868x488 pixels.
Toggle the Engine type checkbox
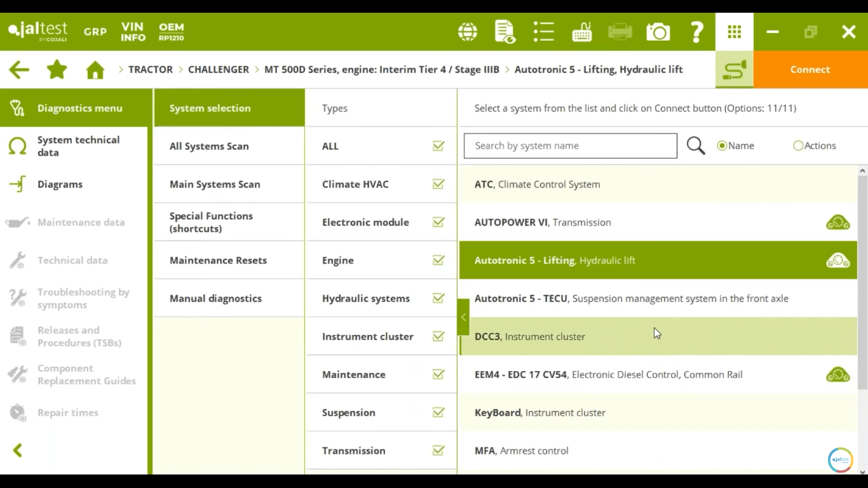click(x=438, y=261)
